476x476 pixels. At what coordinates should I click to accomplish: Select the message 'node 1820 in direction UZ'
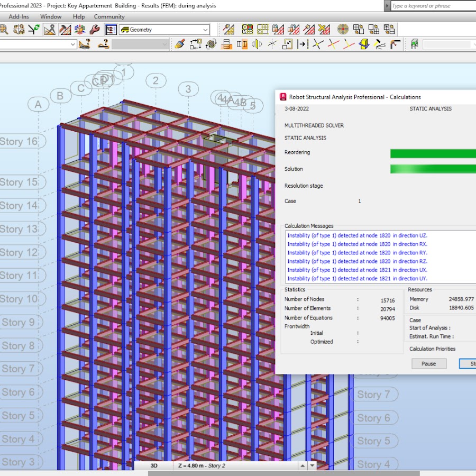[358, 235]
